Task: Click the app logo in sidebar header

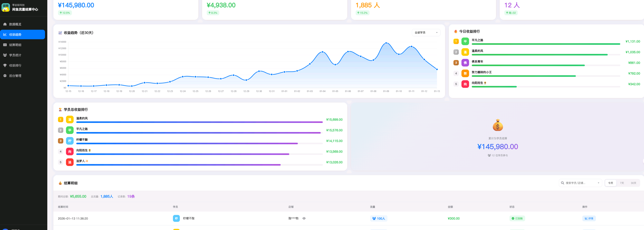Action: point(6,7)
